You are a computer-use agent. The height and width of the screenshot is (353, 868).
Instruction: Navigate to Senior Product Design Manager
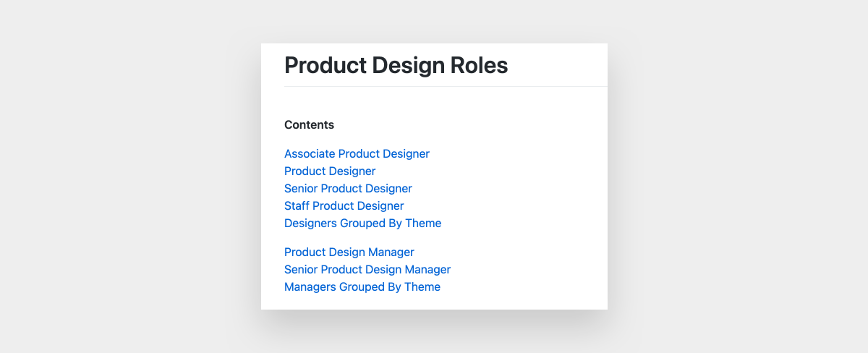point(367,270)
